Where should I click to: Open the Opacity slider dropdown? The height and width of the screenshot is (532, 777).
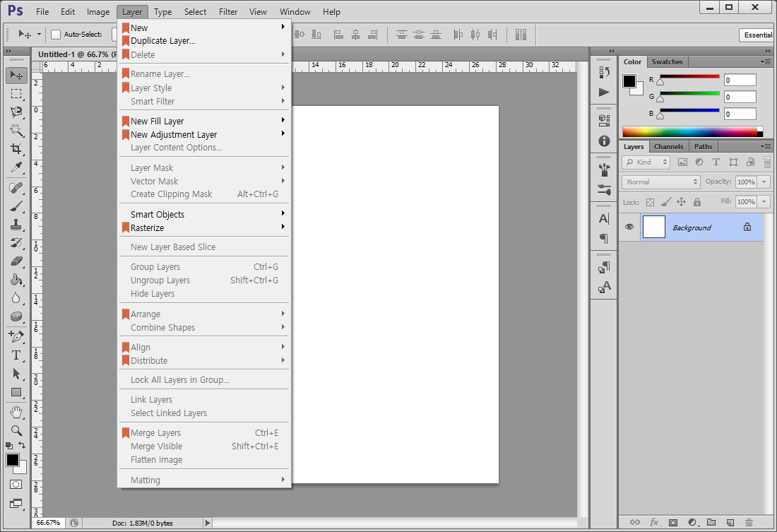click(x=764, y=182)
